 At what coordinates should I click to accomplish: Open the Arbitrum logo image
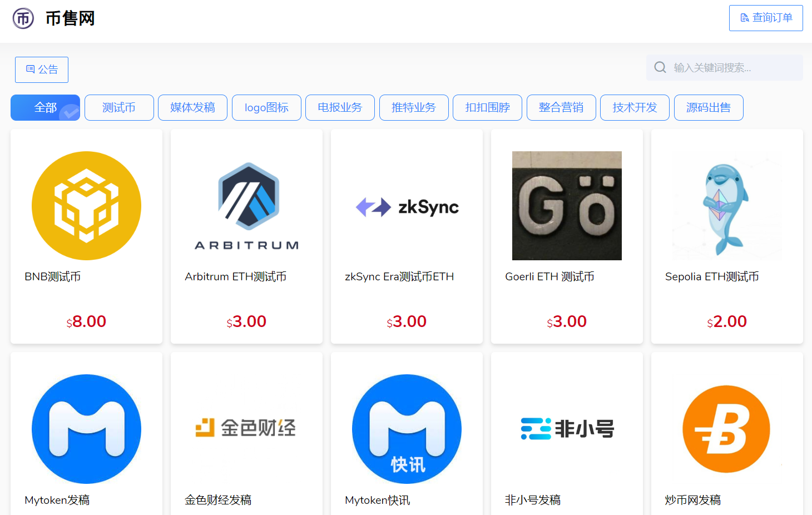(x=246, y=206)
